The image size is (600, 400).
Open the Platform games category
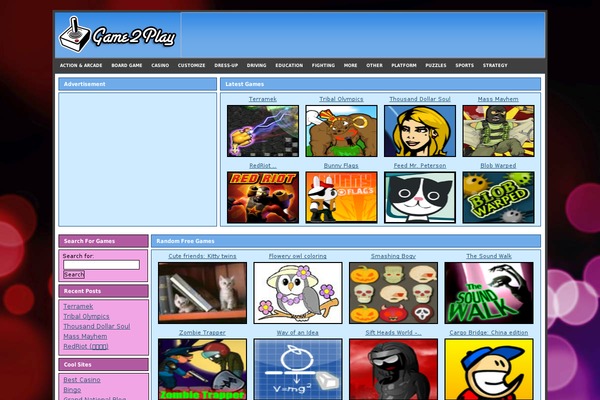pyautogui.click(x=404, y=65)
